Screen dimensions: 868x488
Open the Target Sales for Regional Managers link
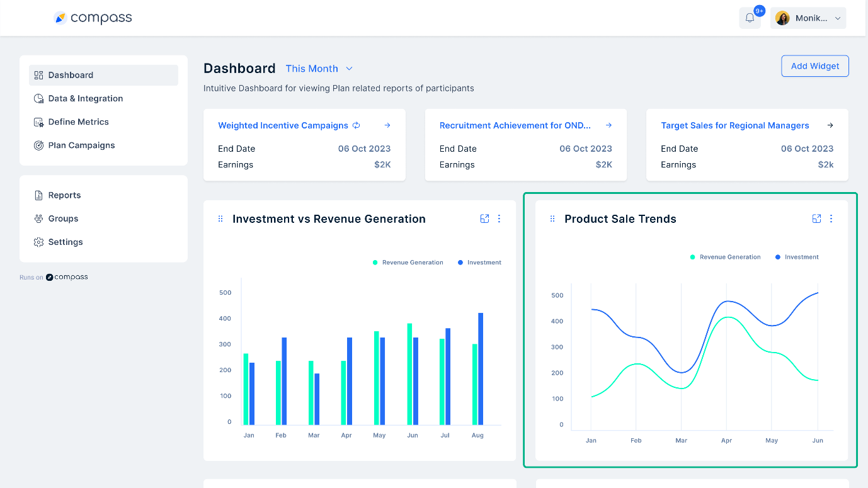coord(734,125)
